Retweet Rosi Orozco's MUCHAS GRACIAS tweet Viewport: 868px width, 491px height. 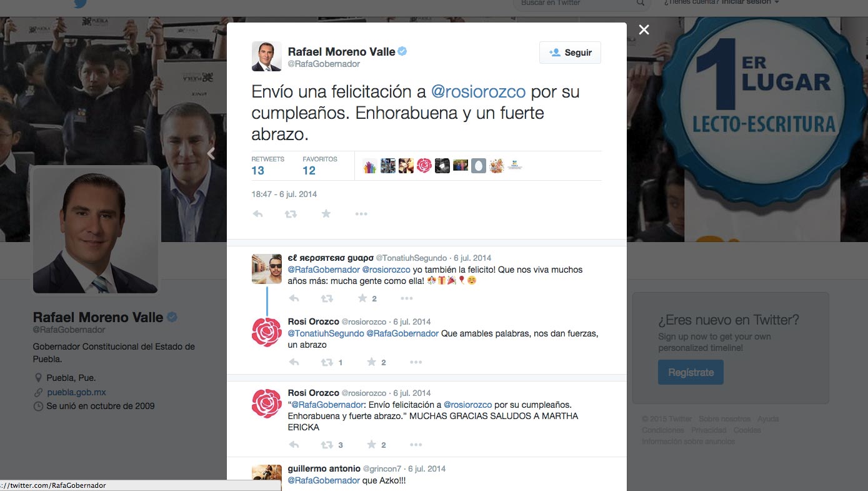(x=327, y=445)
